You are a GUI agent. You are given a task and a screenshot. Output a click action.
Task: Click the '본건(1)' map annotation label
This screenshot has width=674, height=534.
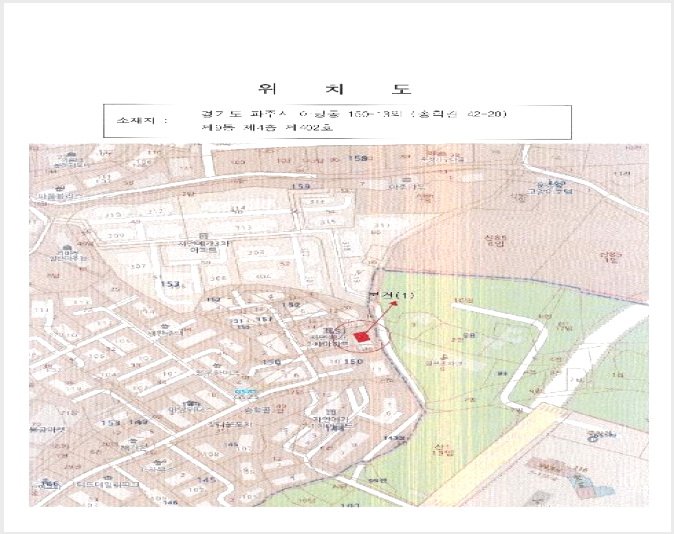coord(392,295)
